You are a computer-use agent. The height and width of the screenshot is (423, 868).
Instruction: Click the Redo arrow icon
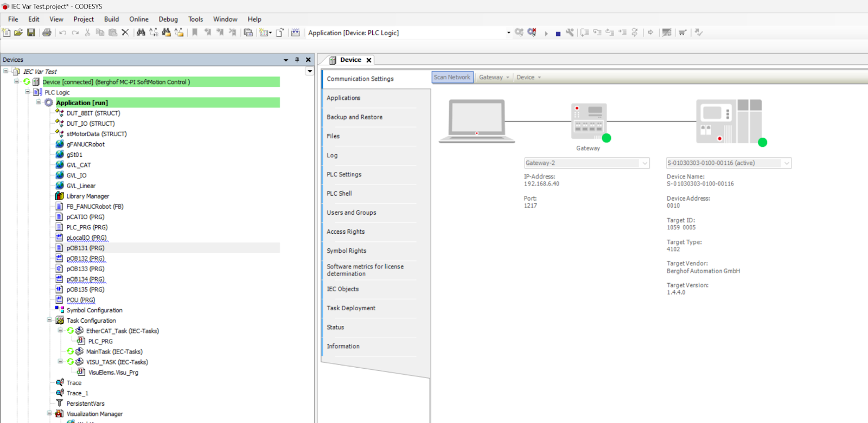click(75, 33)
